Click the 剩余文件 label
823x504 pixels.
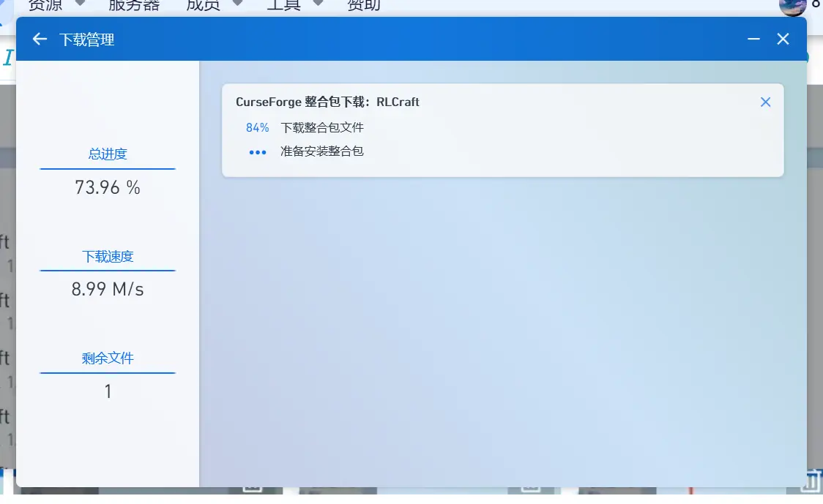pyautogui.click(x=107, y=358)
